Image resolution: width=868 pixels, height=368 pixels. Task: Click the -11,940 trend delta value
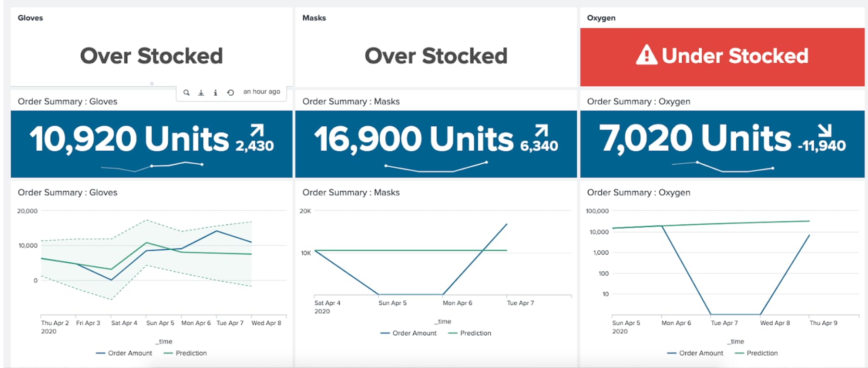point(821,146)
